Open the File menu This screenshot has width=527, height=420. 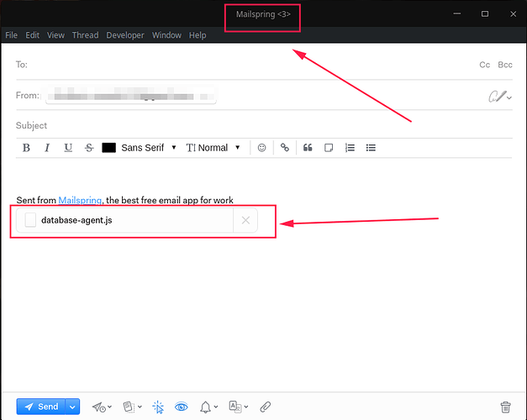pyautogui.click(x=12, y=35)
